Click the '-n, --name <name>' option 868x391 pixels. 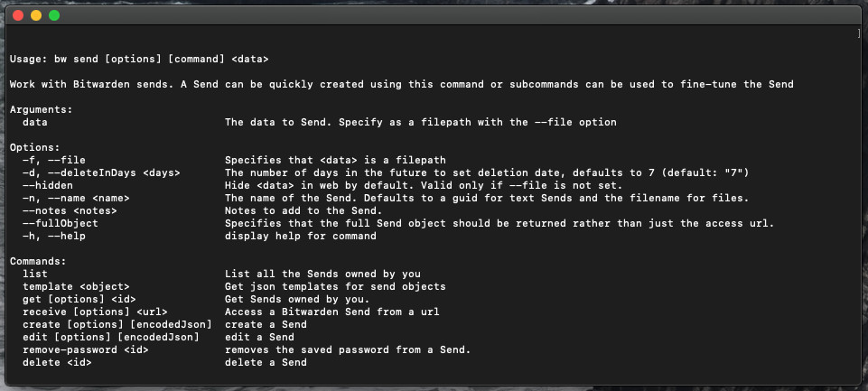coord(76,198)
